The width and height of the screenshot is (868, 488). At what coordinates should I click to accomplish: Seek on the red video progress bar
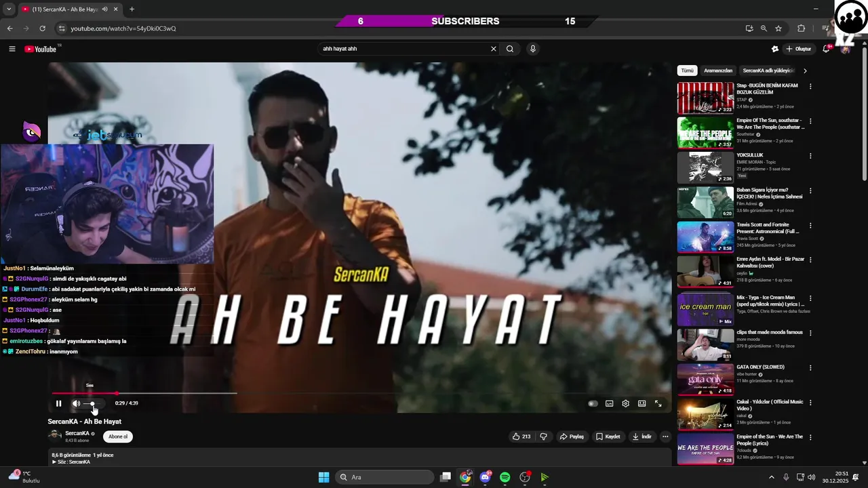144,393
